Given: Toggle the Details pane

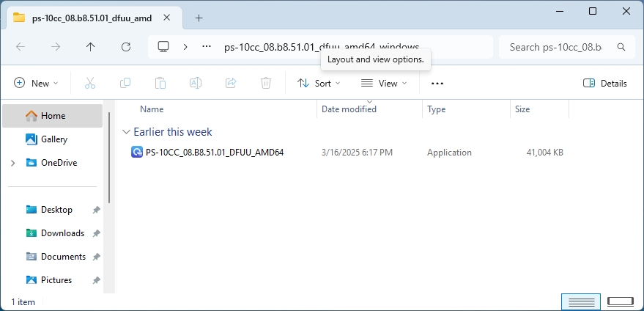Looking at the screenshot, I should tap(605, 84).
